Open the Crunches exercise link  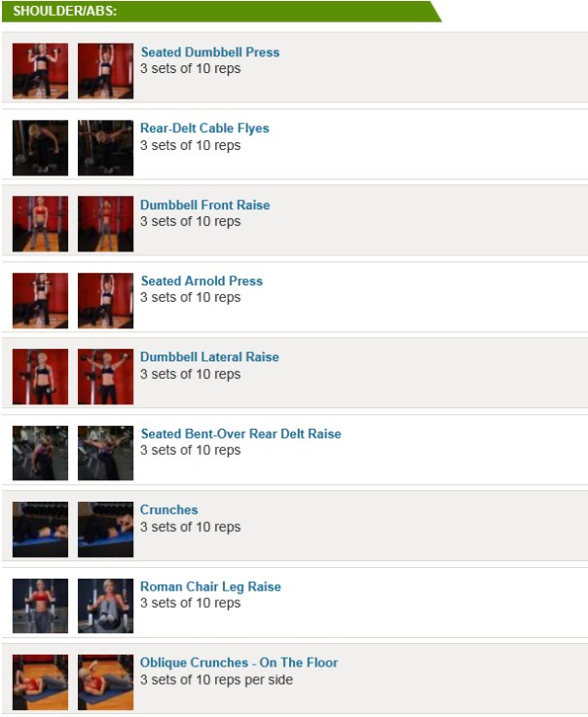coord(168,509)
